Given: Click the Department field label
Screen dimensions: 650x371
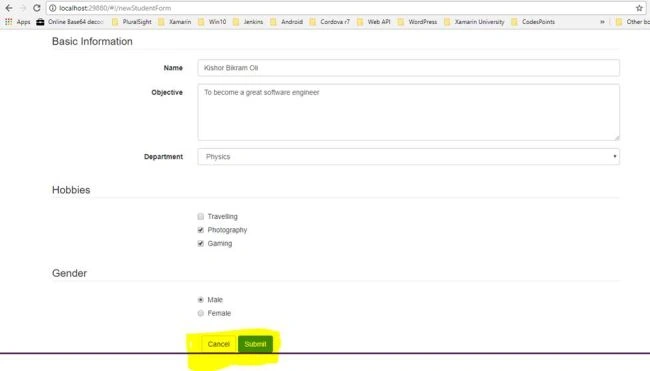Looking at the screenshot, I should click(x=163, y=157).
